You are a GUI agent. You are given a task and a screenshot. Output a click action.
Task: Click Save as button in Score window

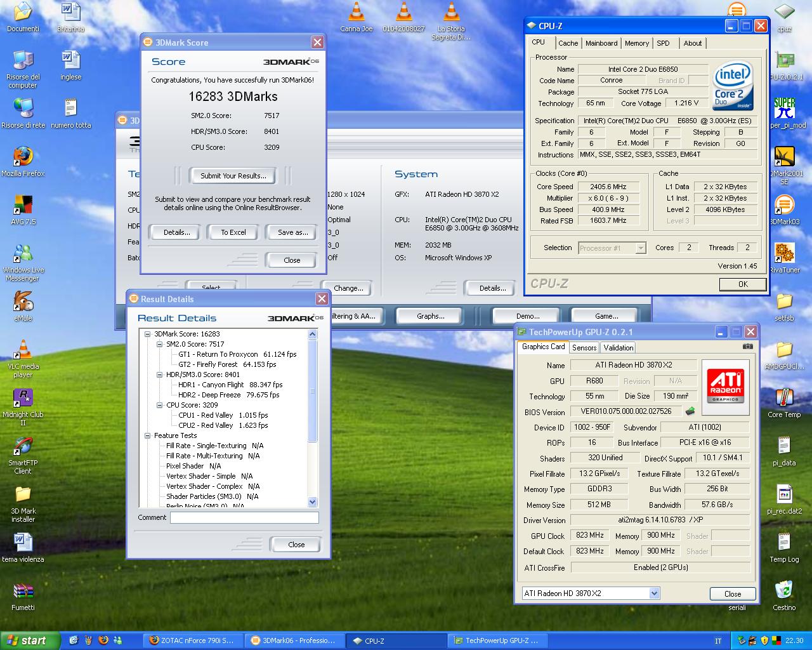pos(292,232)
